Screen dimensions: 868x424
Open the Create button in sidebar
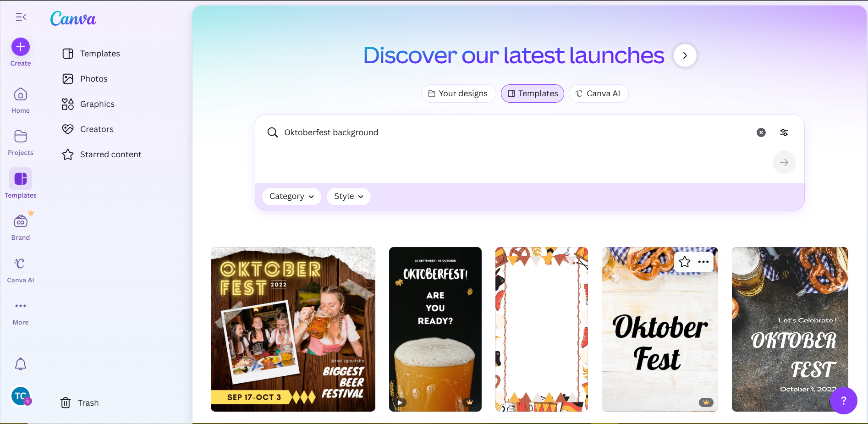20,46
